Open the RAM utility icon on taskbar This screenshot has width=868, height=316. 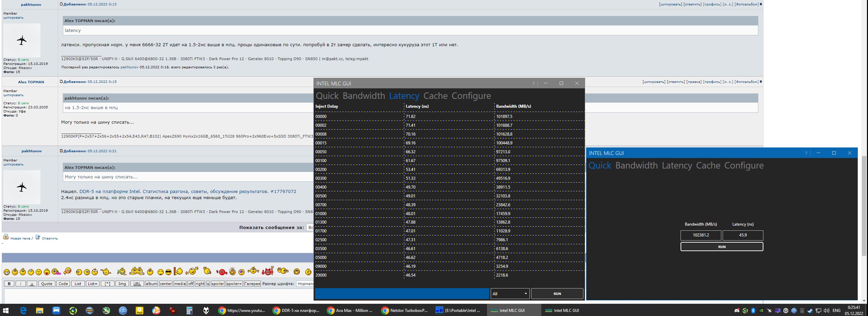click(x=90, y=310)
